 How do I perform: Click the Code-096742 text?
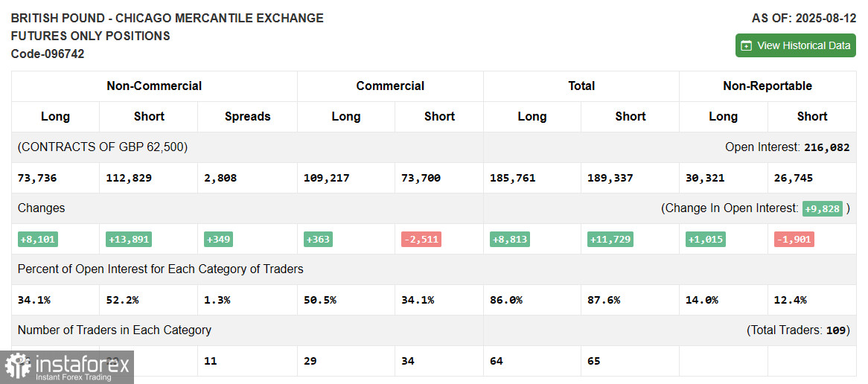tap(48, 54)
